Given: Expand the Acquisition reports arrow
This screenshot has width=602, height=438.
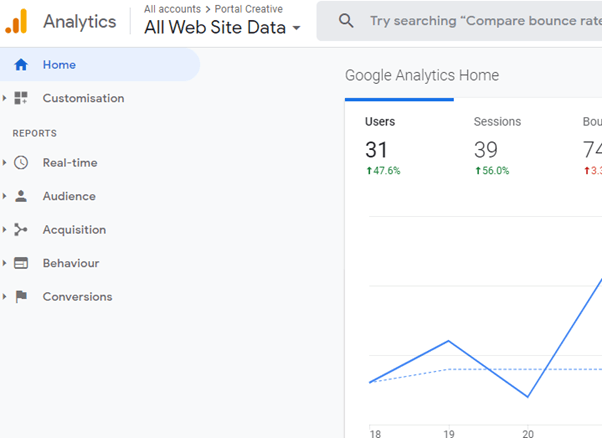Looking at the screenshot, I should click(x=4, y=230).
